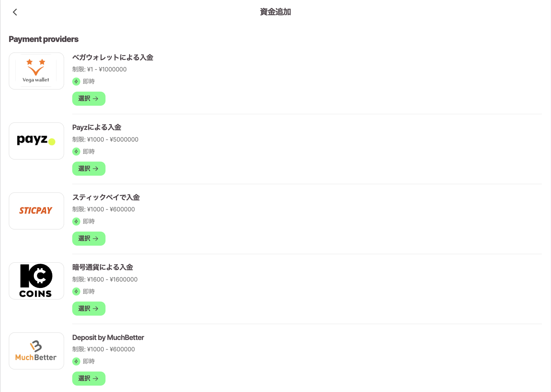Click the ベガウォレットによる入金 title

click(x=113, y=57)
